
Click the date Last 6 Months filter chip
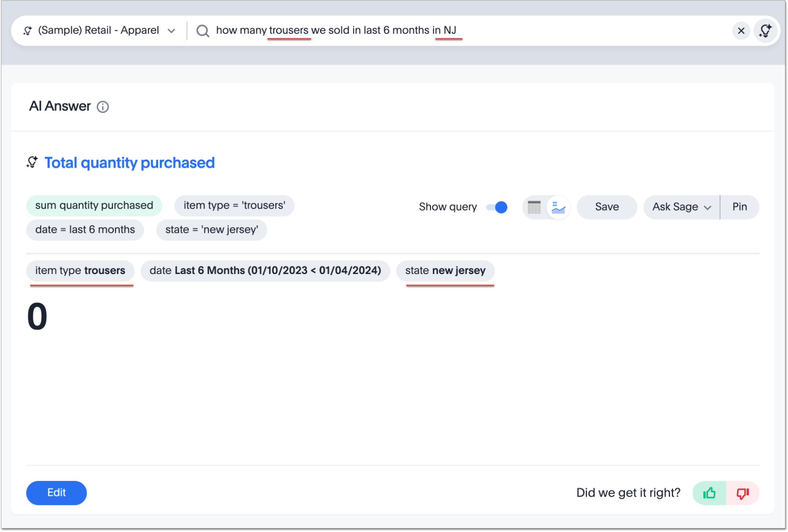coord(266,270)
